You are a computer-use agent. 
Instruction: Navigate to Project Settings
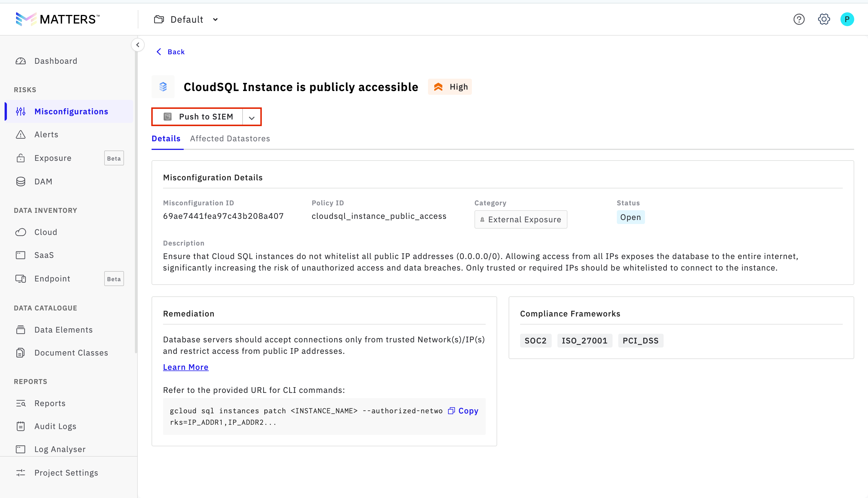(66, 473)
